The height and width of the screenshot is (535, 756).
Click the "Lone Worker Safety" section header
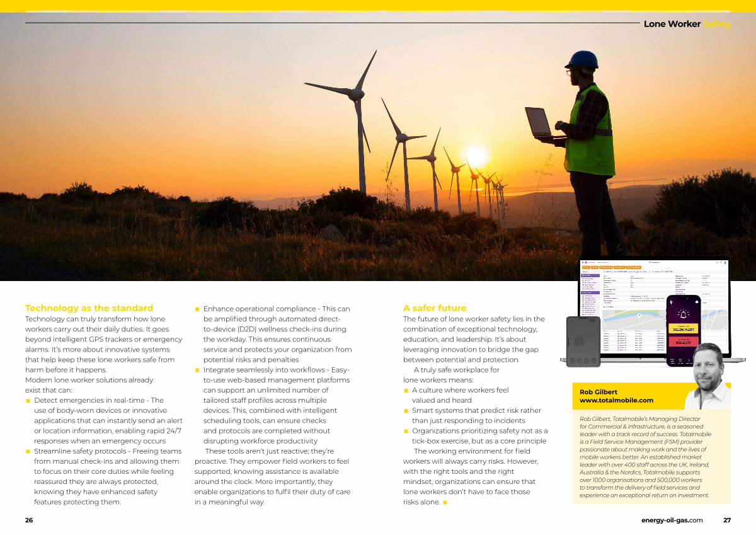(687, 24)
